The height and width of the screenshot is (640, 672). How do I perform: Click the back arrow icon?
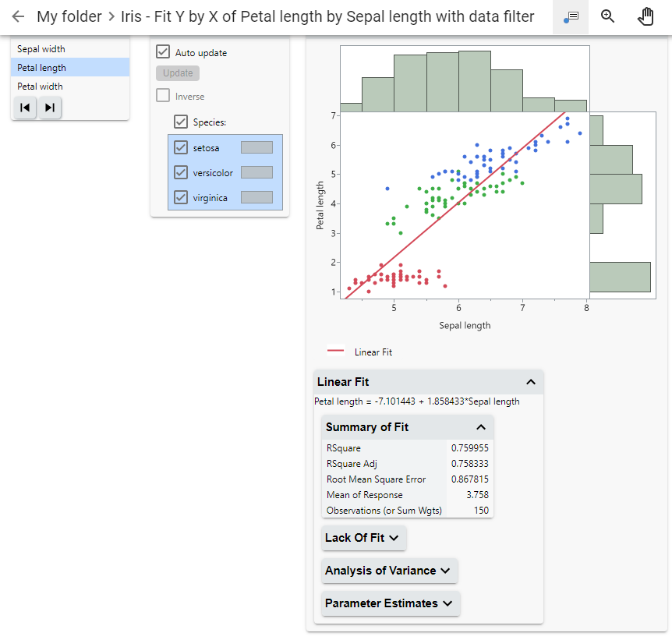[19, 16]
